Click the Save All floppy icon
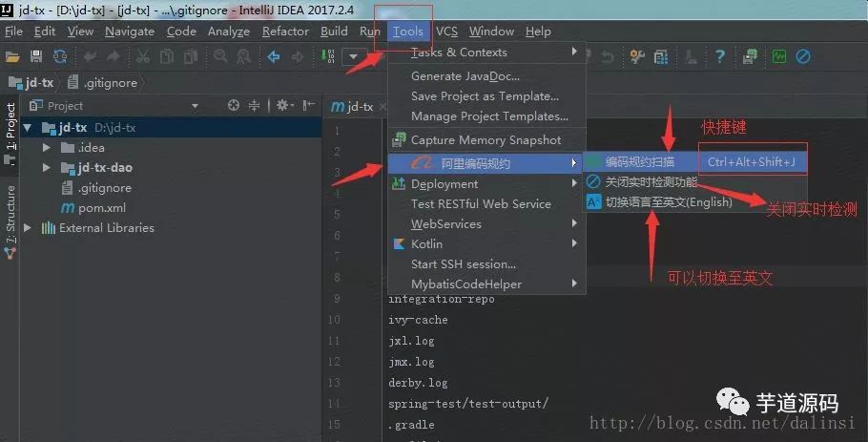This screenshot has width=868, height=442. (x=36, y=56)
